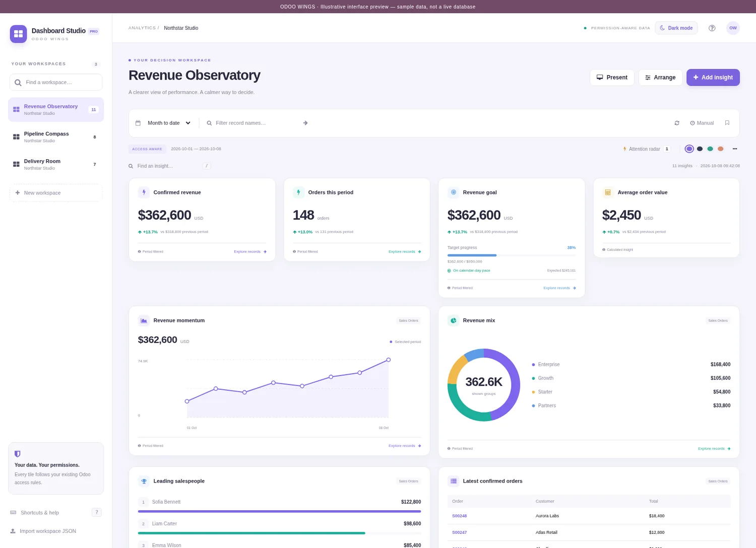Click Import workspace JSON

click(x=43, y=531)
